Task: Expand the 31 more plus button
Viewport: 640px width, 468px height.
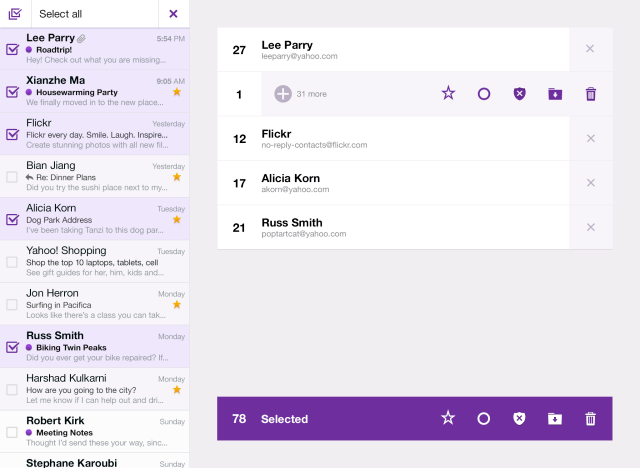Action: pyautogui.click(x=283, y=94)
